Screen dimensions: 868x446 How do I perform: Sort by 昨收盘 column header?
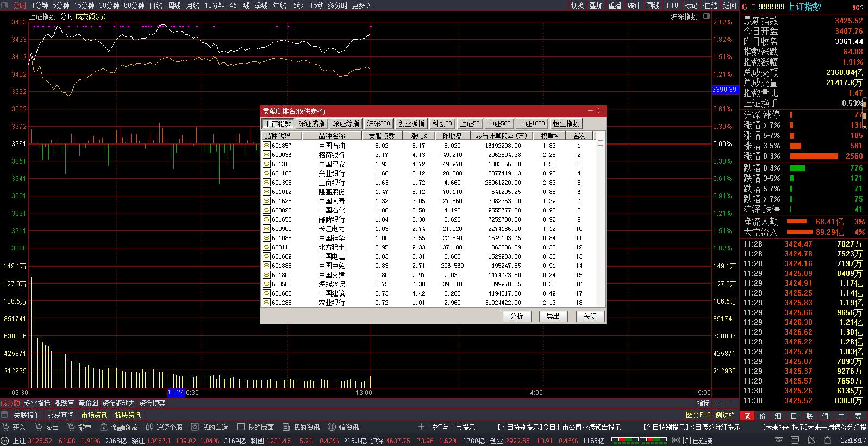(452, 136)
